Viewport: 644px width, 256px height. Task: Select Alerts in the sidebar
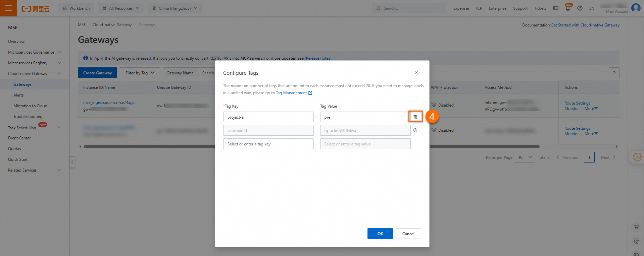(18, 95)
